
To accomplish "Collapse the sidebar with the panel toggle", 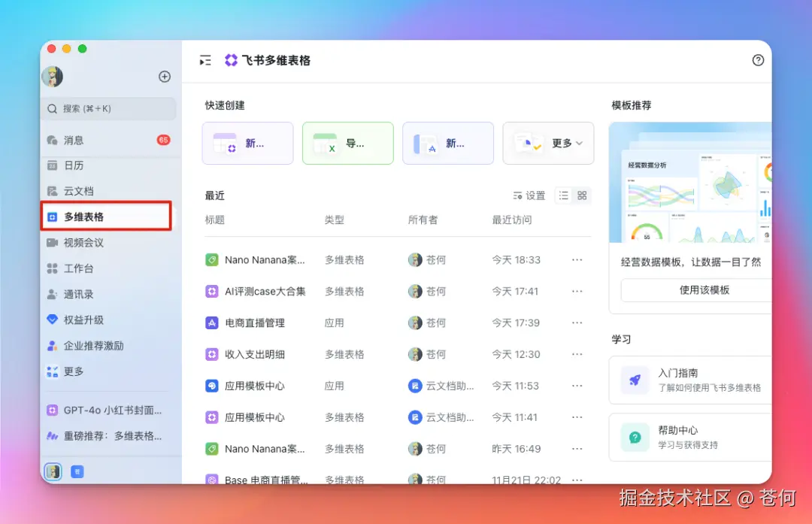I will (205, 60).
